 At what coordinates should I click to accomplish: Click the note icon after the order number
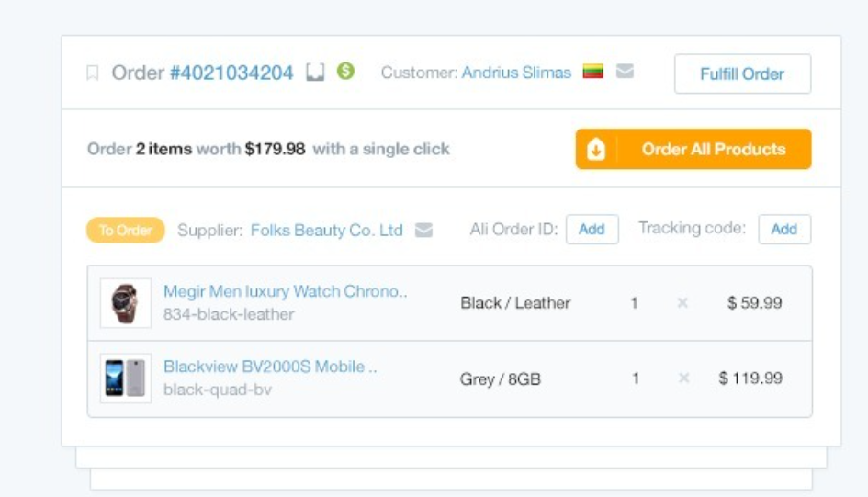pyautogui.click(x=315, y=73)
